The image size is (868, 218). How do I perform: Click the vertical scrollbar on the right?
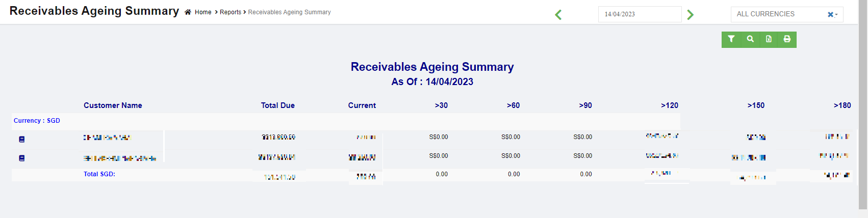tap(863, 102)
